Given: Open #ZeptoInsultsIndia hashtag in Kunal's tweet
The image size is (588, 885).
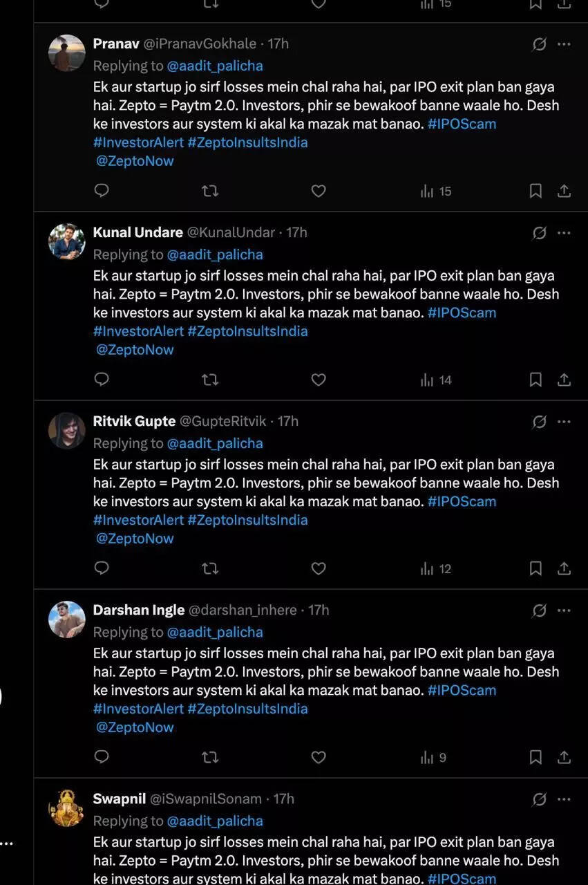Looking at the screenshot, I should (247, 331).
